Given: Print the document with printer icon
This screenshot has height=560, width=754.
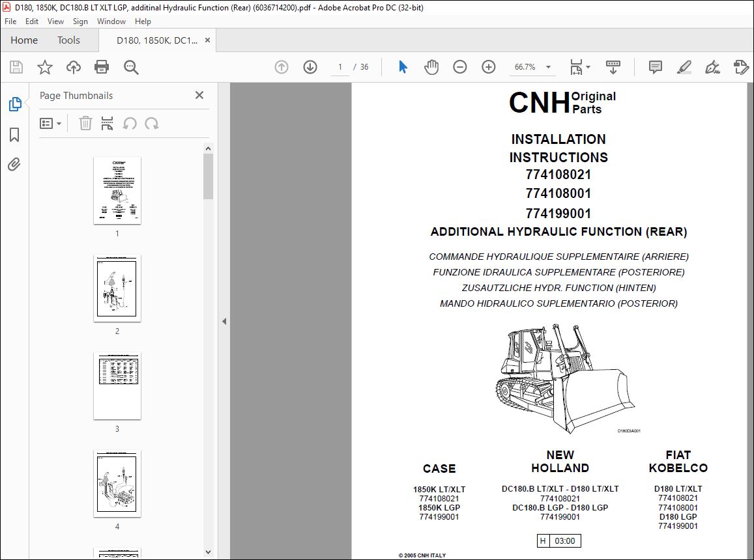Looking at the screenshot, I should [102, 67].
